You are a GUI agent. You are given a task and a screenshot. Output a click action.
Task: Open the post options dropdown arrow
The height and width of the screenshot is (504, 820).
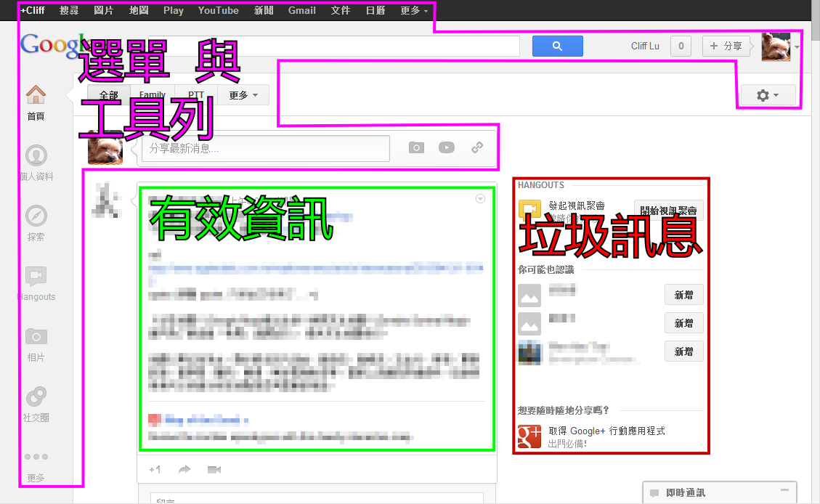tap(480, 198)
